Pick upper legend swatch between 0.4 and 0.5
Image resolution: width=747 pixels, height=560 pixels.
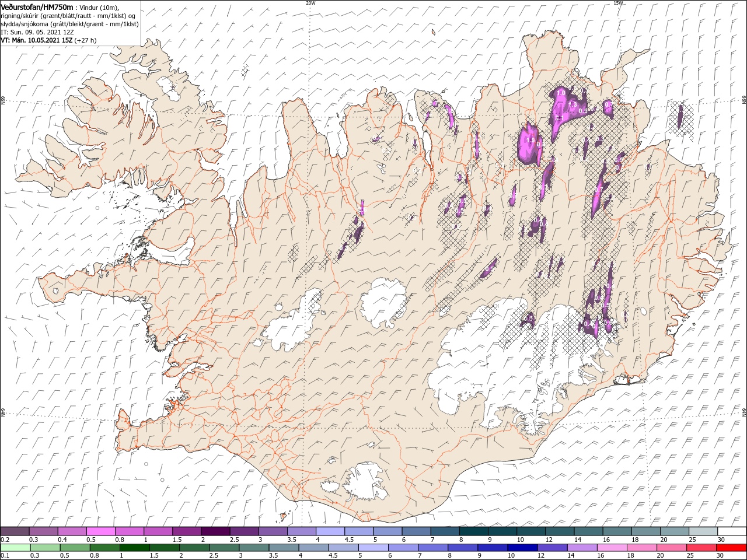click(72, 531)
